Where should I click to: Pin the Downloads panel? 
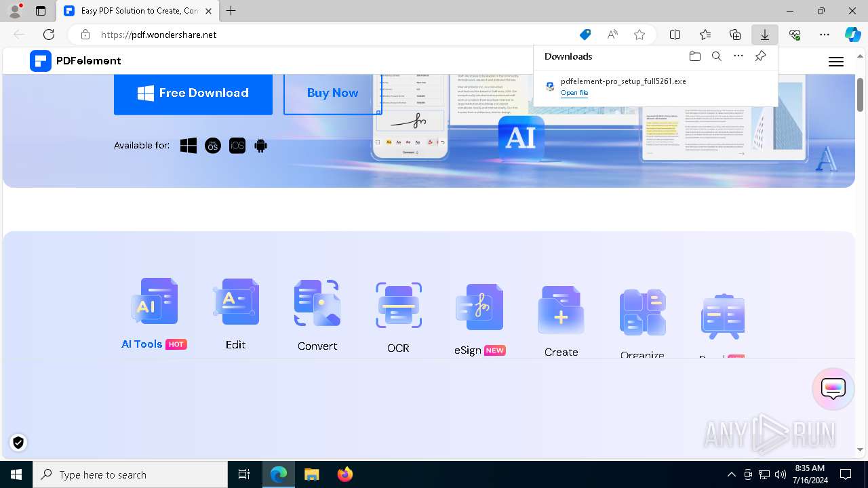point(760,56)
